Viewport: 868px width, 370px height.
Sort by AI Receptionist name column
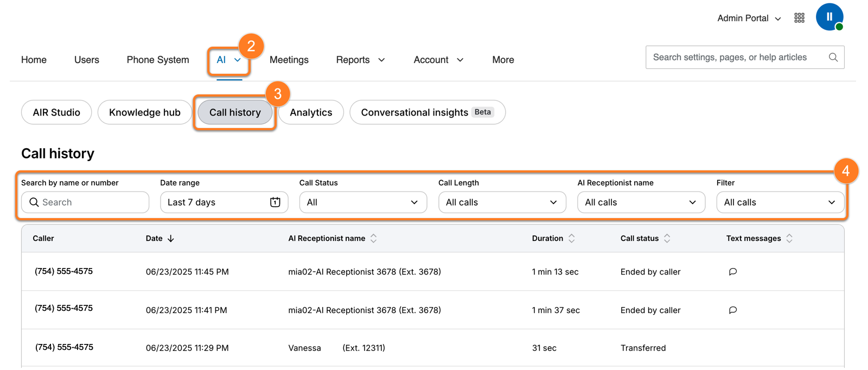click(373, 239)
